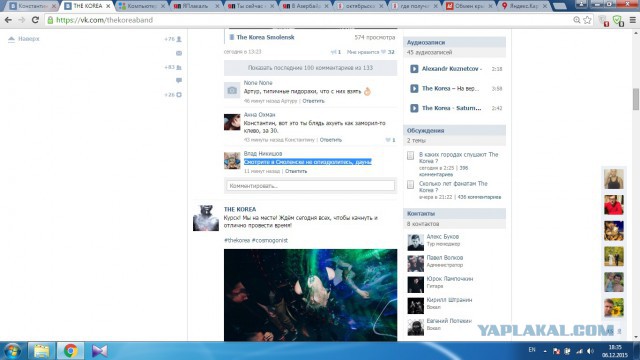
Task: Open Visual Studio from the taskbar
Action: pos(99,351)
